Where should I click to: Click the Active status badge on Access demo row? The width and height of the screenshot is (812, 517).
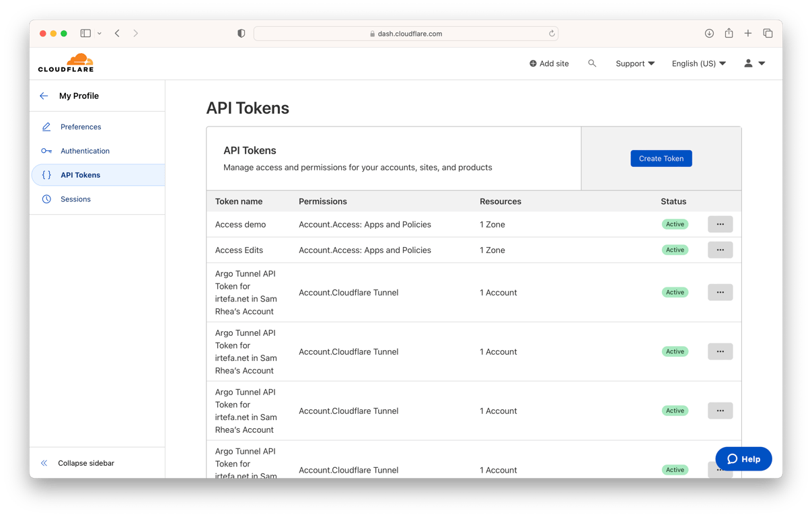pos(675,223)
